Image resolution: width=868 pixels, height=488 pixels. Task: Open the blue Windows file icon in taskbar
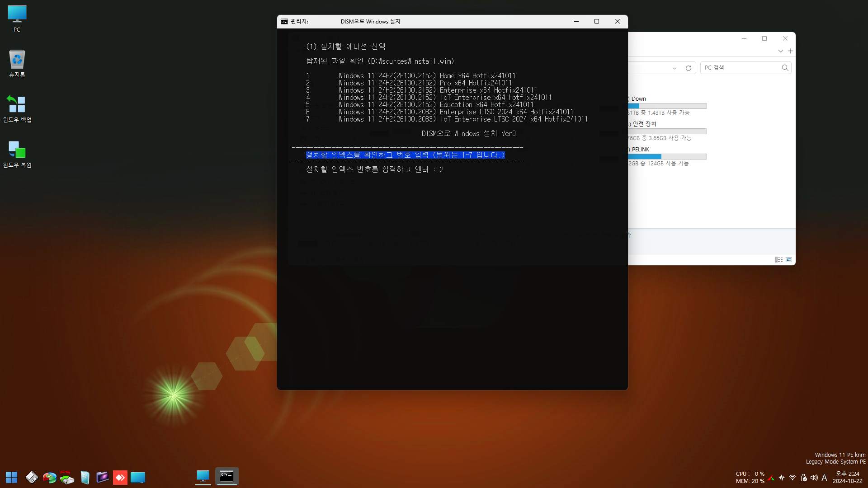pyautogui.click(x=85, y=477)
